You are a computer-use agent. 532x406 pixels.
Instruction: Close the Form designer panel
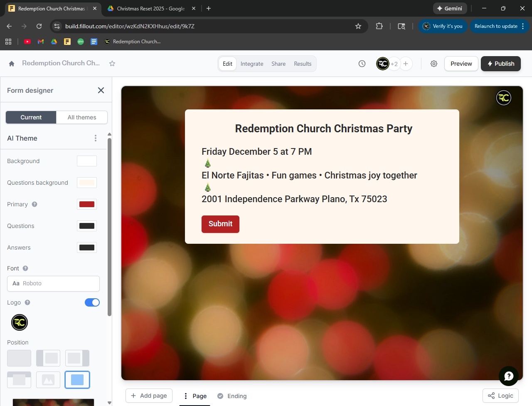tap(101, 90)
